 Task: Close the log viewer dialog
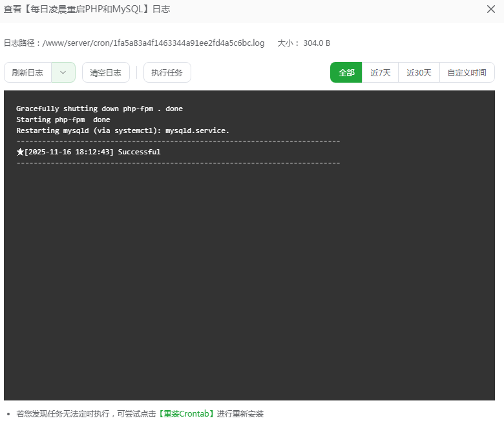[491, 9]
